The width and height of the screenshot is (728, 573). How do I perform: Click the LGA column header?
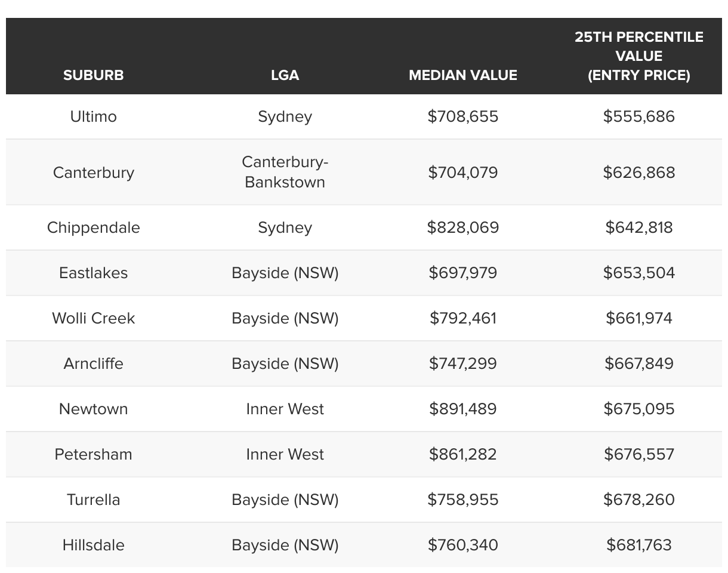285,75
